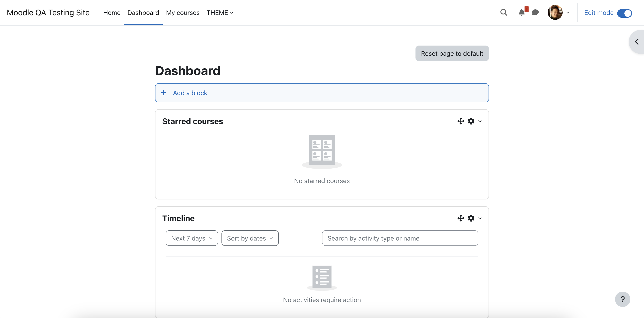Open the block drawer arrow

(x=637, y=42)
